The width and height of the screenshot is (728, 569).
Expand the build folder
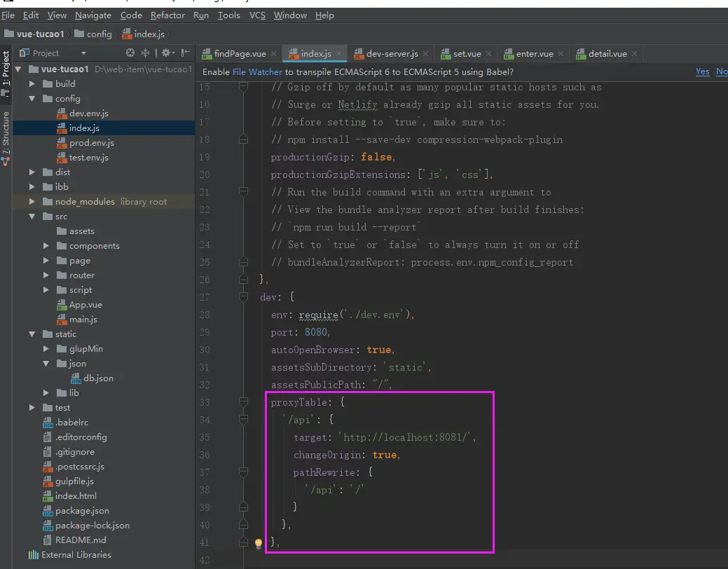coord(32,84)
